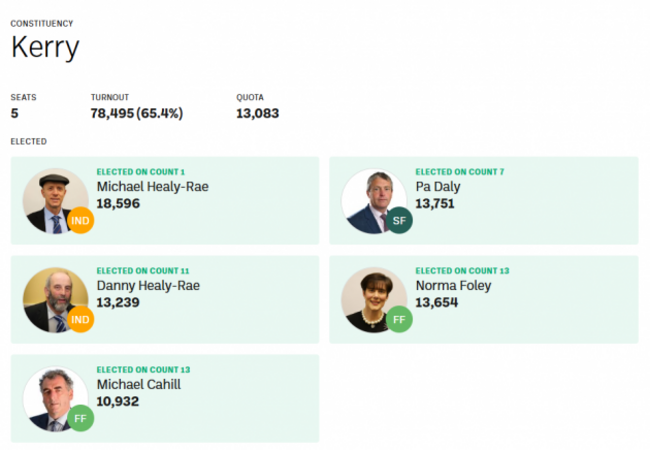Click Michael Cahill's FF party badge
Viewport: 650px width, 450px height.
tap(80, 418)
